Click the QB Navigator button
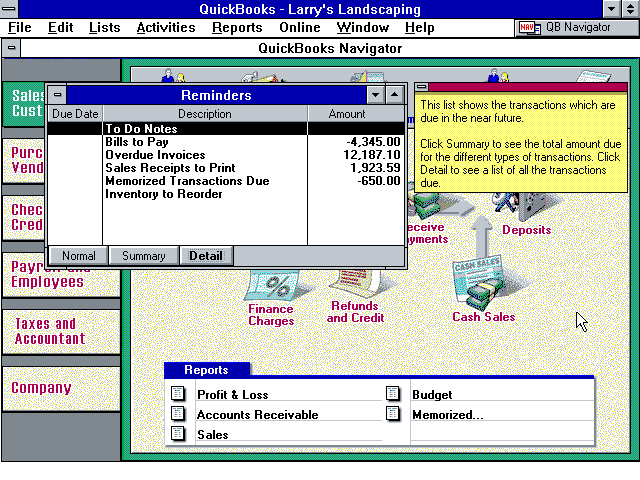Image resolution: width=640 pixels, height=480 pixels. click(x=576, y=28)
